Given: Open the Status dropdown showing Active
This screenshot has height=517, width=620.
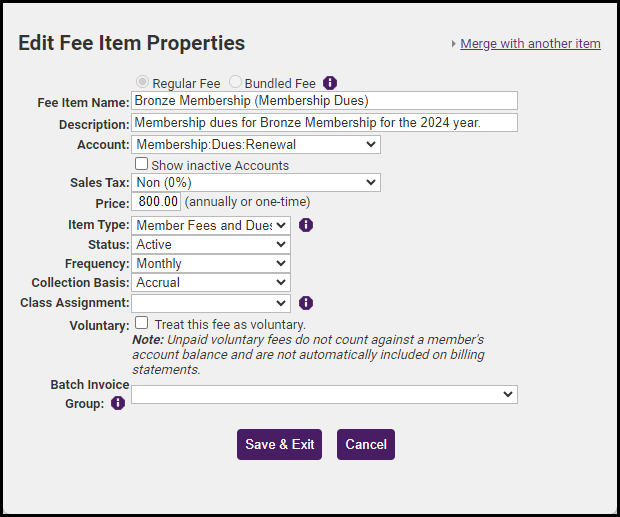Looking at the screenshot, I should pyautogui.click(x=211, y=244).
